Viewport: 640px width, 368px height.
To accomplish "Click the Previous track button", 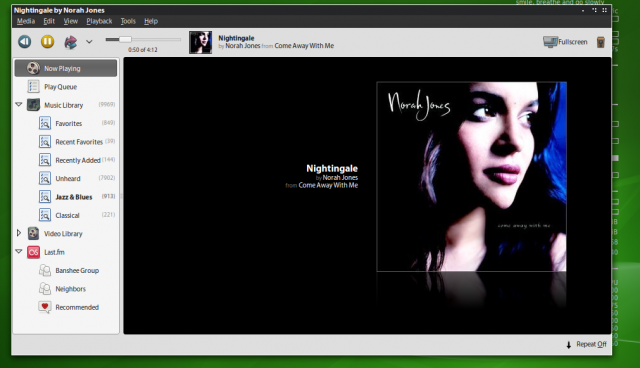I will (24, 42).
